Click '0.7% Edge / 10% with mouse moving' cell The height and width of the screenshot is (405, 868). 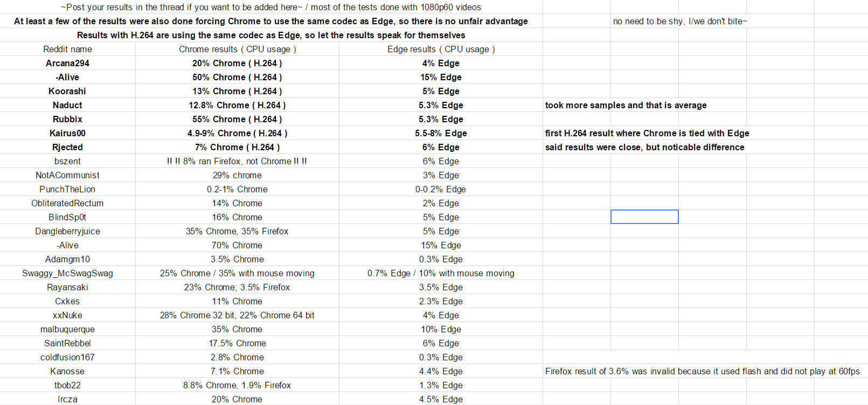[441, 273]
